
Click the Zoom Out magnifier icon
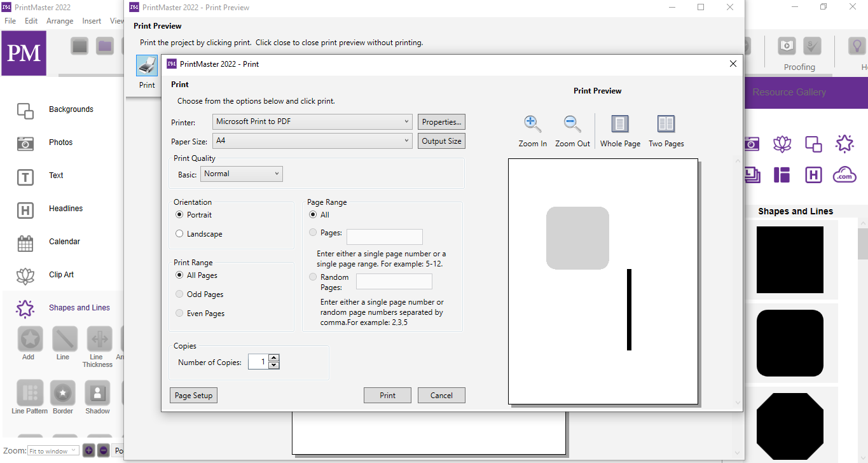click(572, 123)
